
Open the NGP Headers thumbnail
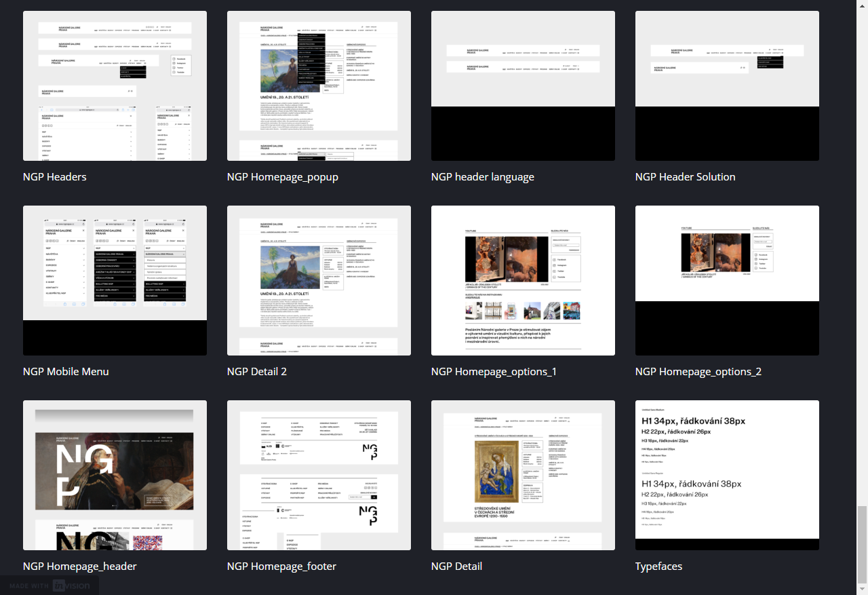pos(115,85)
